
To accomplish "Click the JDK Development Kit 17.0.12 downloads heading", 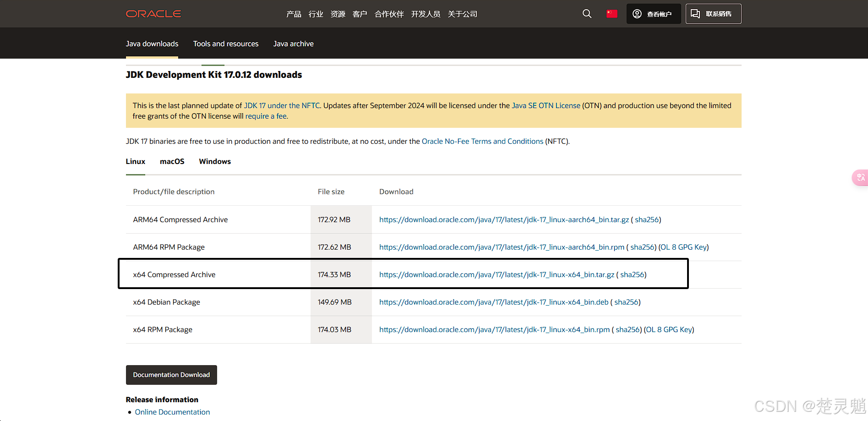I will pyautogui.click(x=214, y=75).
